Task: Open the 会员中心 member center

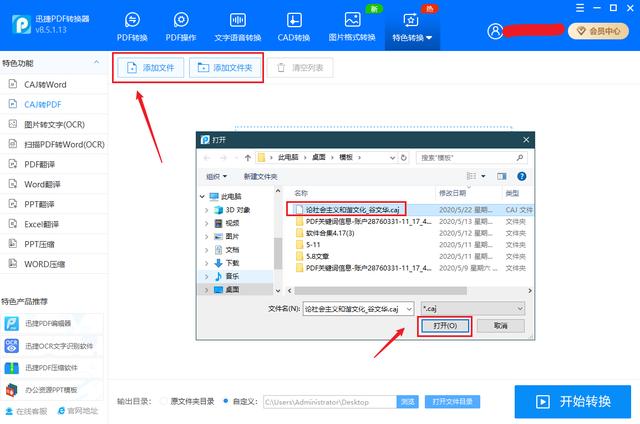Action: pos(598,31)
